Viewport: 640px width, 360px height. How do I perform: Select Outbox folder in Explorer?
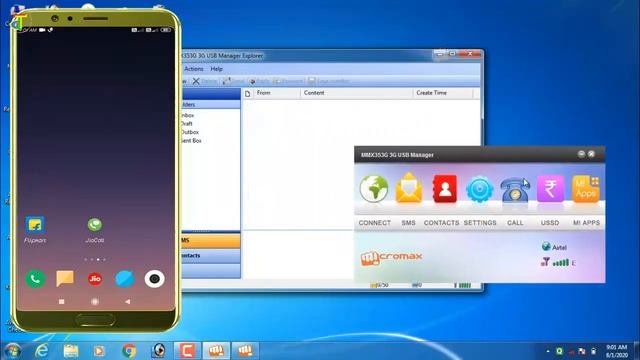[190, 132]
